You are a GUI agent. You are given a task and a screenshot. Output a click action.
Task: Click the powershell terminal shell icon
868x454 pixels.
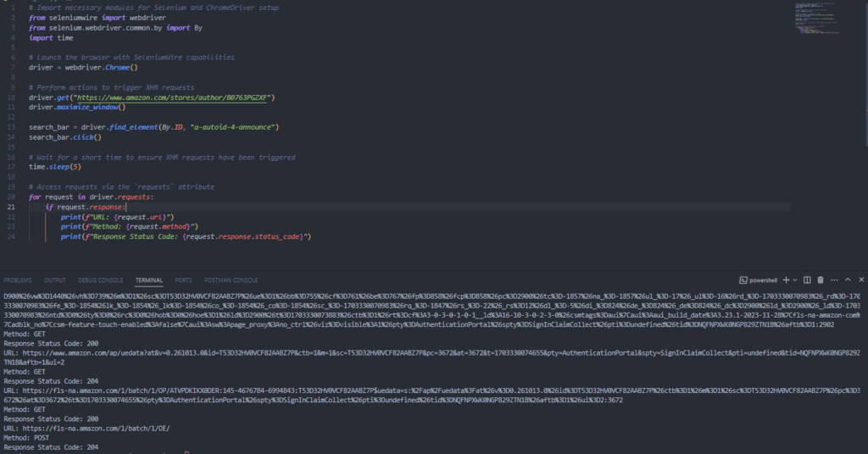743,280
